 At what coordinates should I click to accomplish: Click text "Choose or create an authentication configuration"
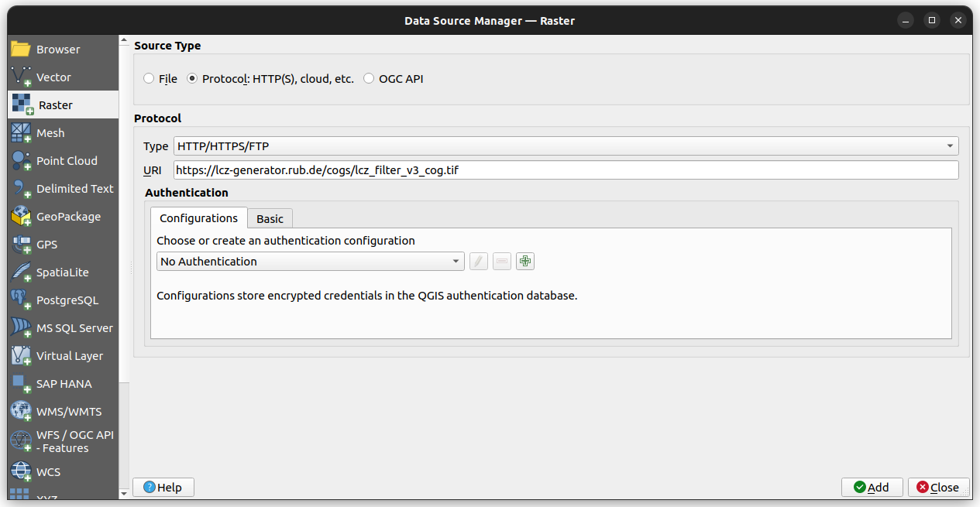286,241
